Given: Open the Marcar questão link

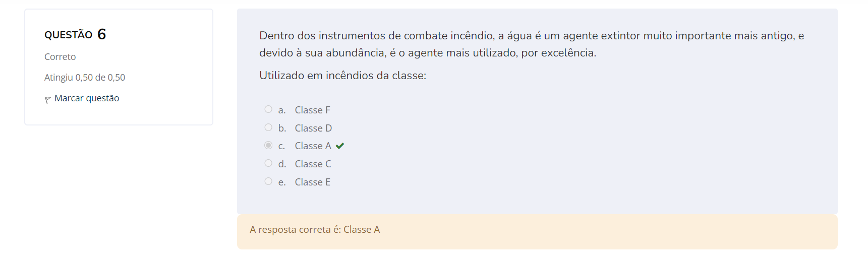Looking at the screenshot, I should (x=87, y=98).
